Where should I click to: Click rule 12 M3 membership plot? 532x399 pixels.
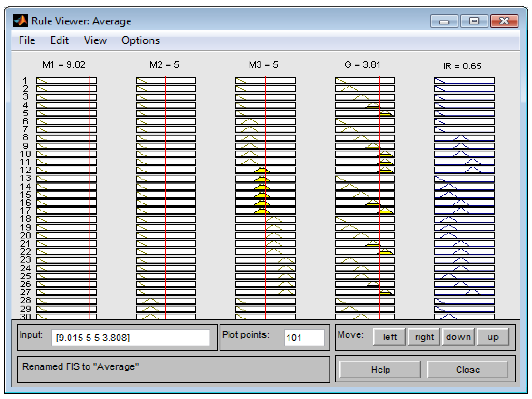point(265,170)
